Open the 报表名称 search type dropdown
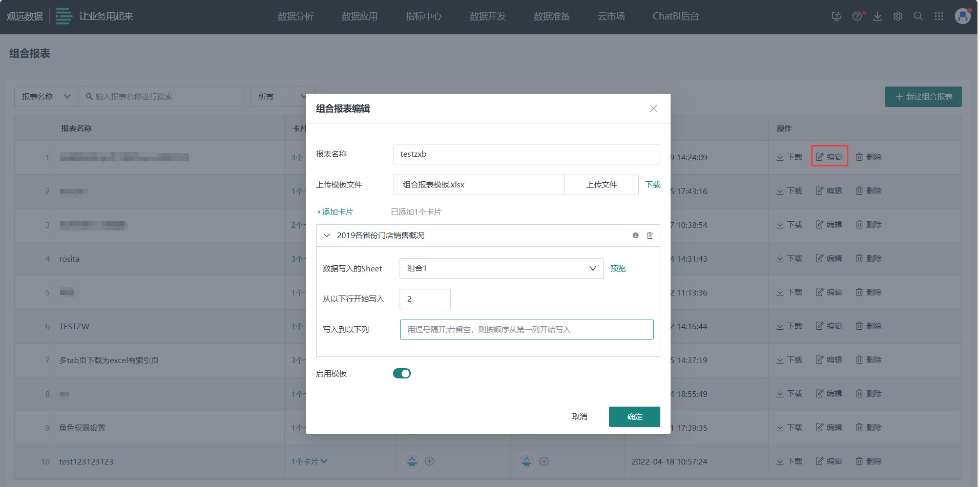The height and width of the screenshot is (487, 980). pos(46,96)
